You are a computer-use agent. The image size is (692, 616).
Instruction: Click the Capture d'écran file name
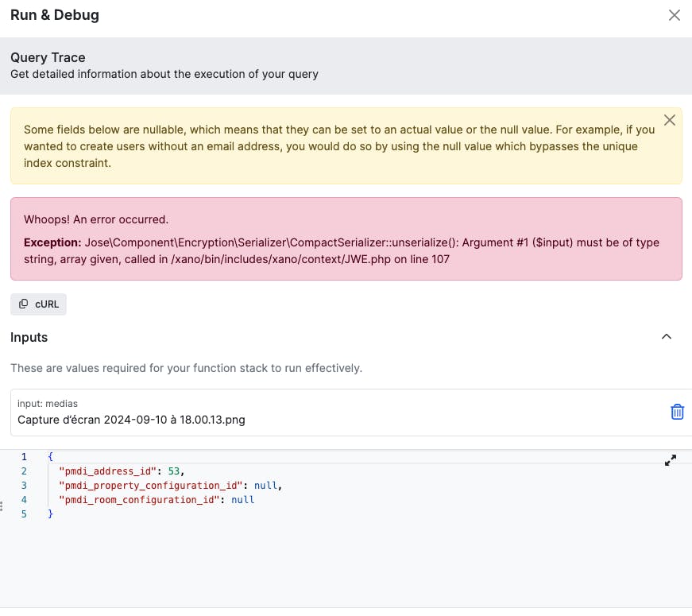click(x=131, y=420)
